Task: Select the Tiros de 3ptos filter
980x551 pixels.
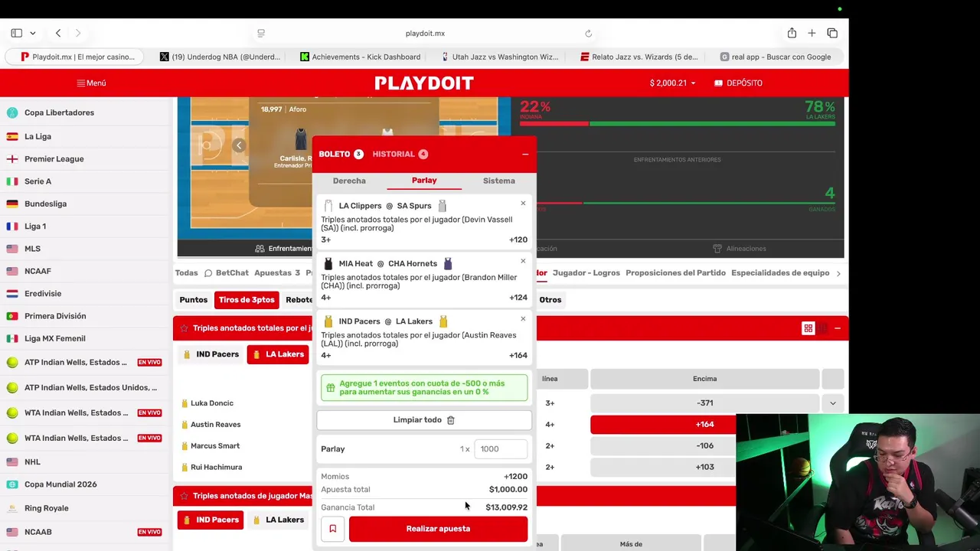Action: coord(247,300)
